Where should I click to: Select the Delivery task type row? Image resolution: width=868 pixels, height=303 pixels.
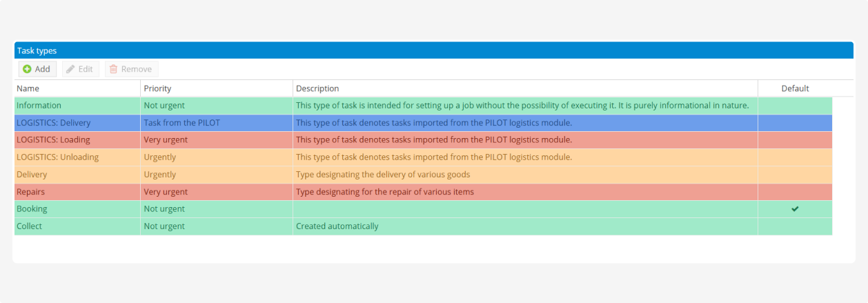pos(32,175)
